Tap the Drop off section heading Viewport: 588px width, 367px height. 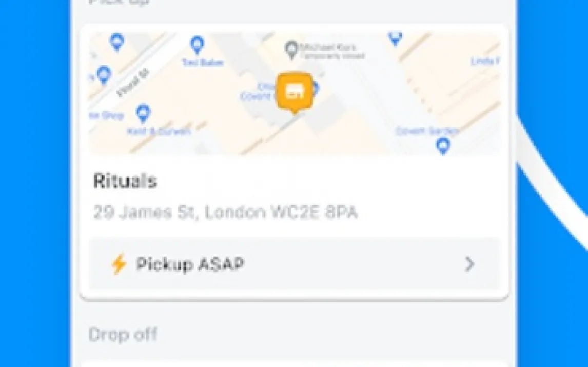(x=123, y=334)
